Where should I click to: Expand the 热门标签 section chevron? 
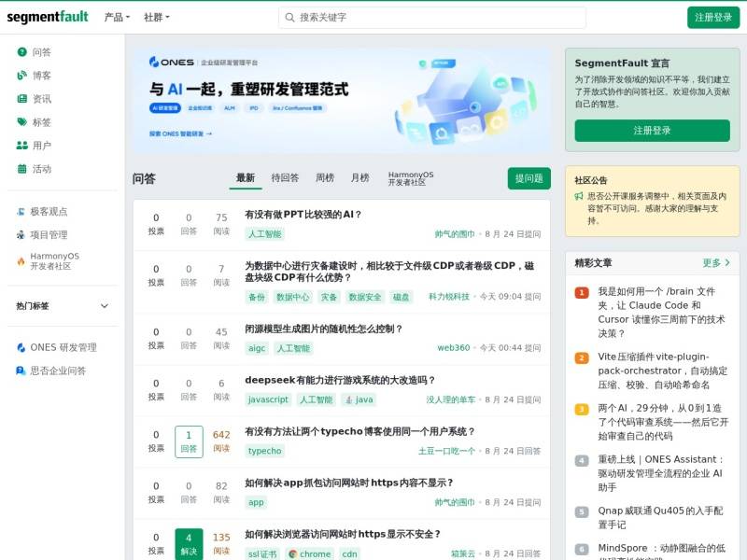pyautogui.click(x=105, y=306)
